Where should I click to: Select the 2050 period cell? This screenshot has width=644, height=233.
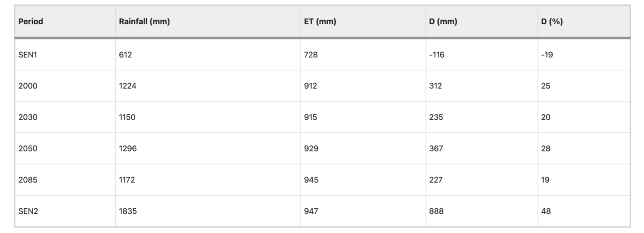(x=28, y=148)
